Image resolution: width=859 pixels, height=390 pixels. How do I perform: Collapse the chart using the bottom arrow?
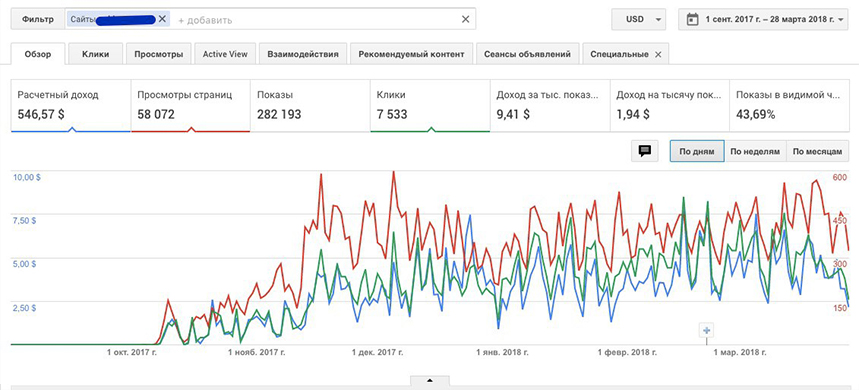(430, 380)
